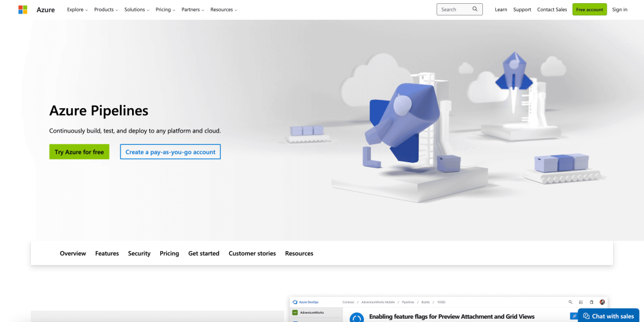The width and height of the screenshot is (644, 322).
Task: Click the search magnifier icon in header
Action: click(x=475, y=9)
